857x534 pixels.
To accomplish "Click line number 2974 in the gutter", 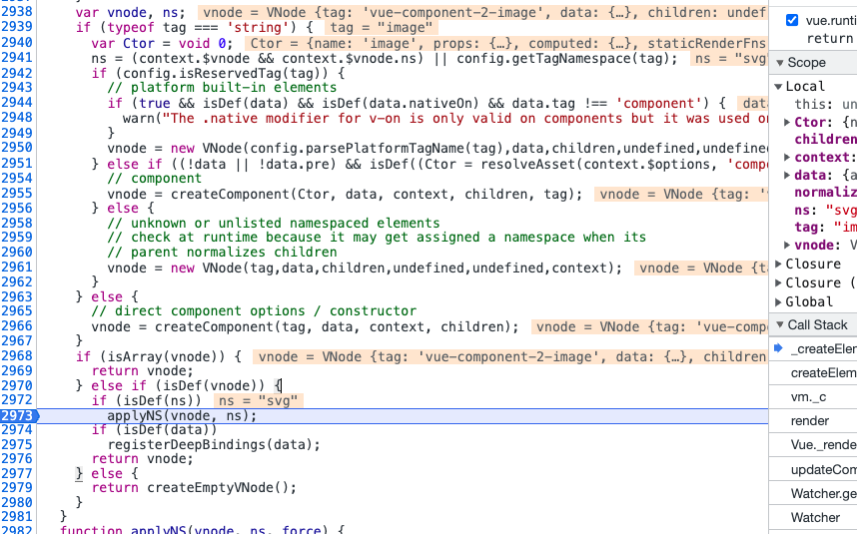I will point(16,430).
